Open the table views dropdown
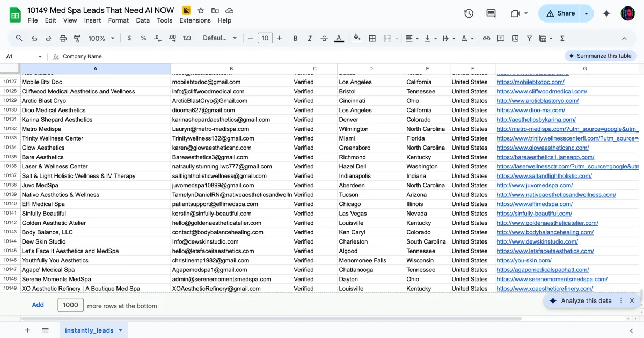The image size is (644, 338). pyautogui.click(x=546, y=38)
